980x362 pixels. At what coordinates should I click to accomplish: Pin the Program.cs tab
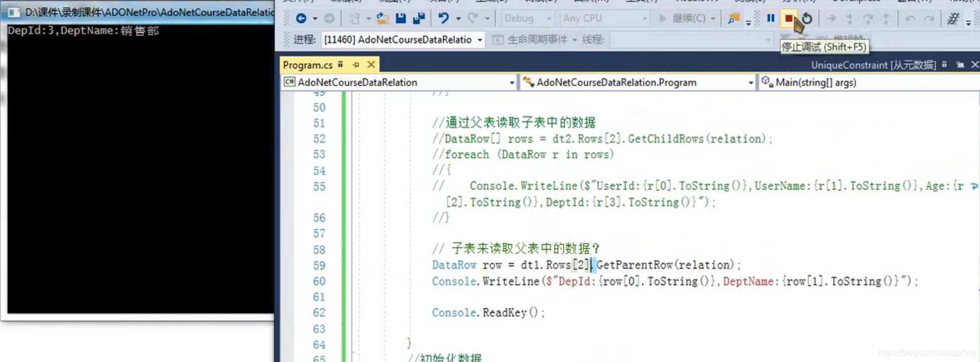point(356,65)
